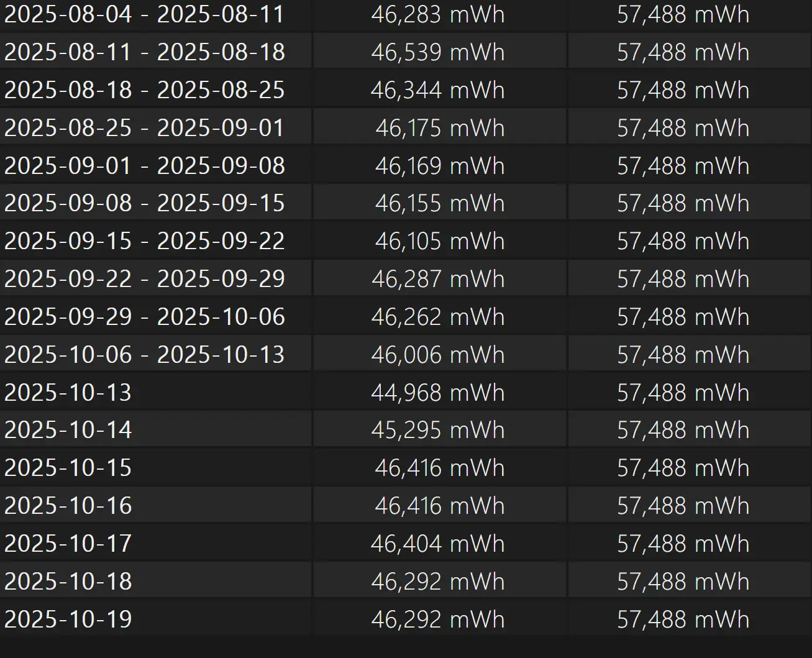Click the 2025-10-18 date cell
The image size is (812, 658).
pyautogui.click(x=68, y=582)
